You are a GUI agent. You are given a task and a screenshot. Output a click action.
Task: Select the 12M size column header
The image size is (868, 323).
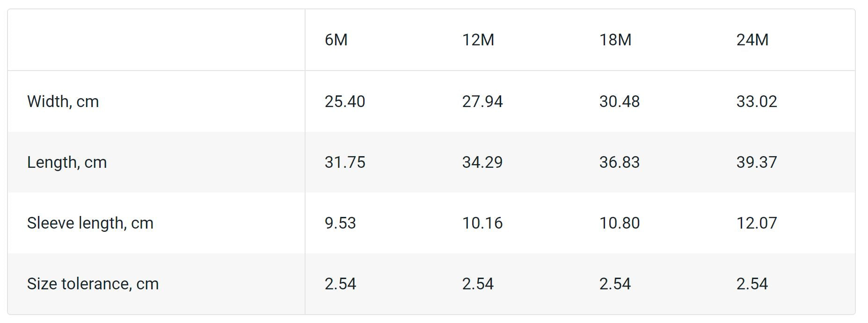coord(478,40)
